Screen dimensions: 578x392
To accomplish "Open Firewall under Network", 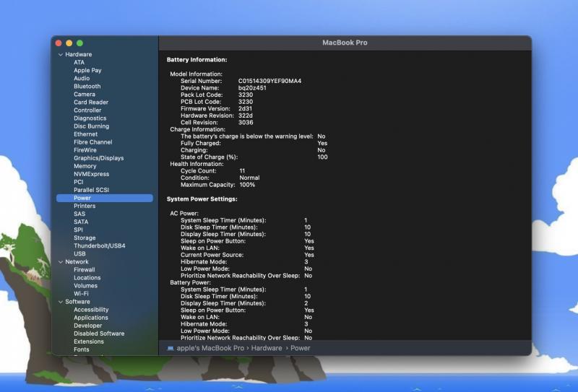I will tap(84, 270).
